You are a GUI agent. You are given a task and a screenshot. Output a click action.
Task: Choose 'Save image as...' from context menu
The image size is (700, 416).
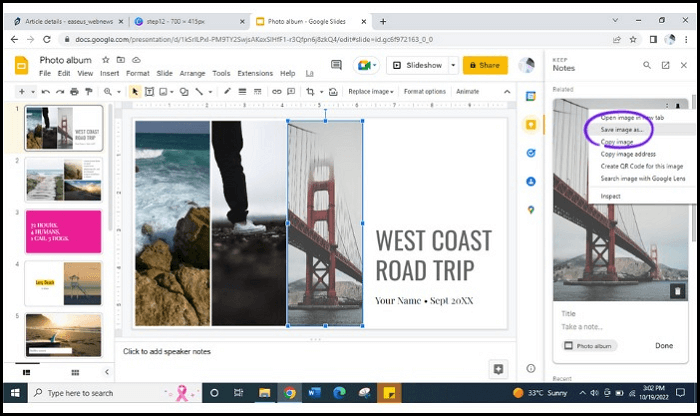[x=622, y=130]
